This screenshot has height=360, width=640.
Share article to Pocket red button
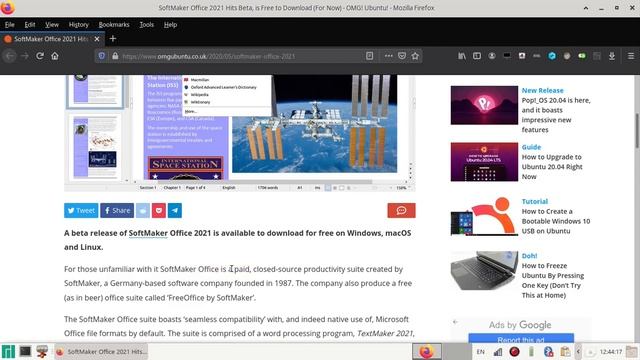pyautogui.click(x=159, y=211)
